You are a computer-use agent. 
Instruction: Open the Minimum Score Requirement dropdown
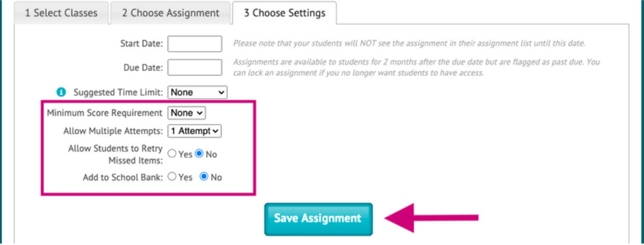pos(187,113)
